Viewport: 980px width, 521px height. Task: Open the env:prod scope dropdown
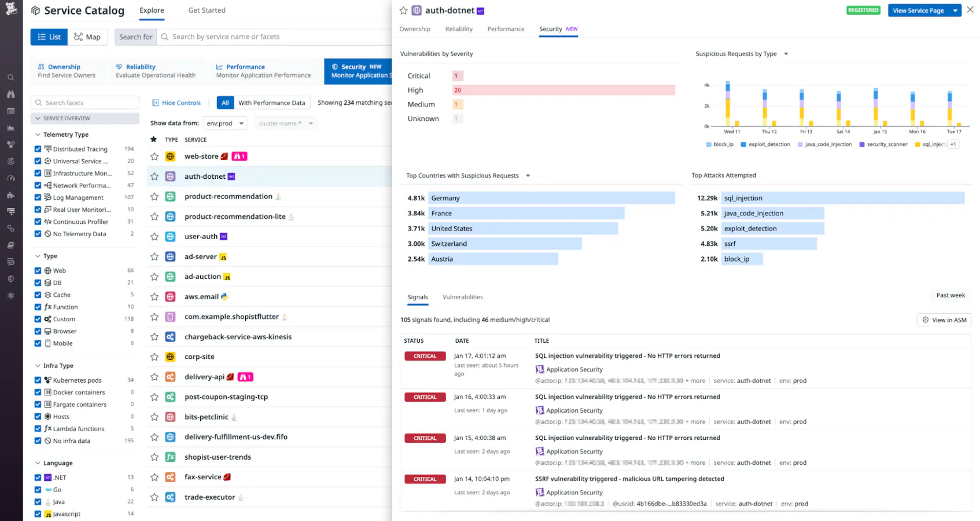click(x=225, y=123)
